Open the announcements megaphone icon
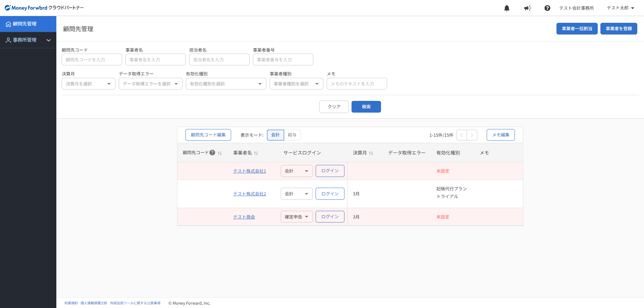644x308 pixels. pyautogui.click(x=528, y=8)
